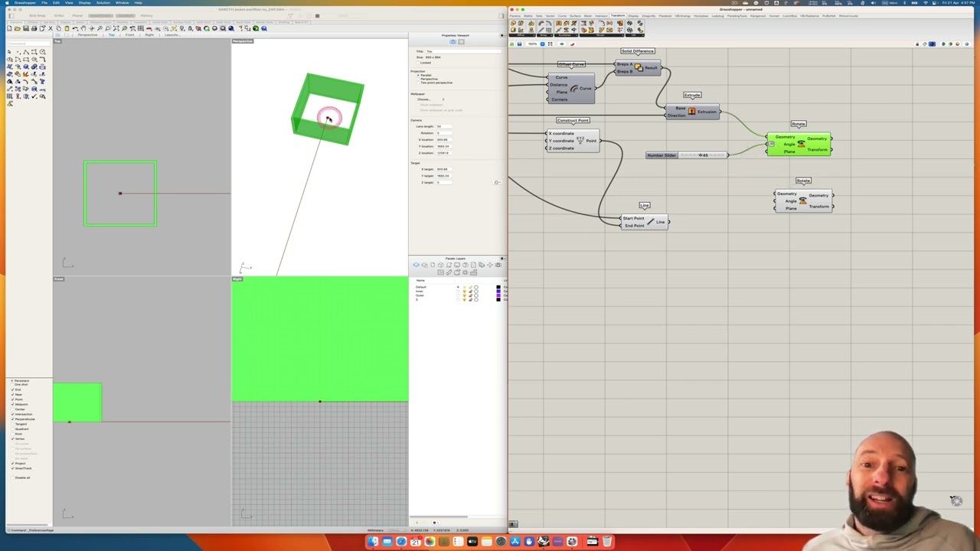Click the Rhino Command input field
The width and height of the screenshot is (980, 551).
[x=29, y=44]
